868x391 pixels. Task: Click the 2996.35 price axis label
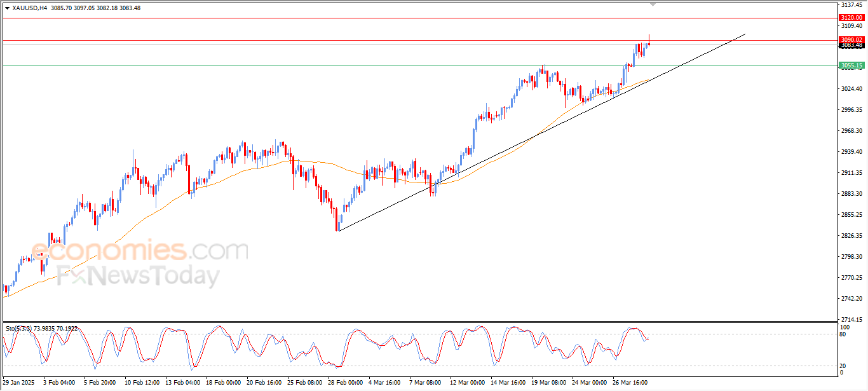[x=851, y=110]
